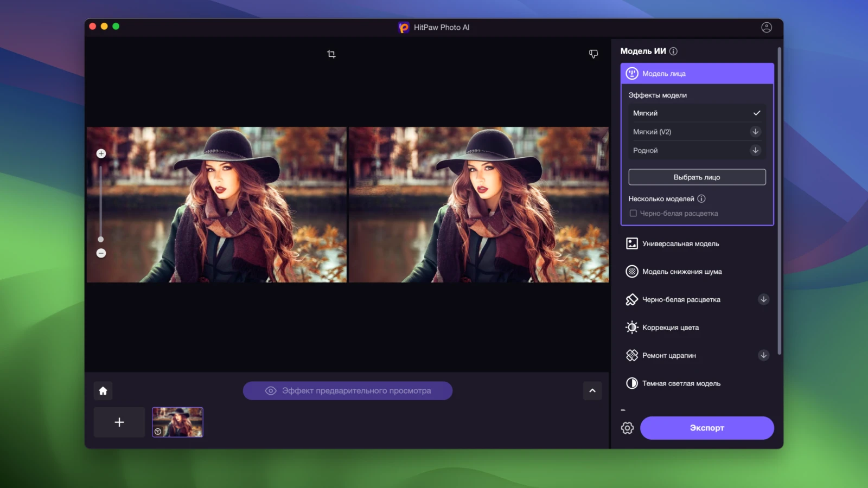Viewport: 868px width, 488px height.
Task: Open export settings gear icon
Action: (627, 428)
